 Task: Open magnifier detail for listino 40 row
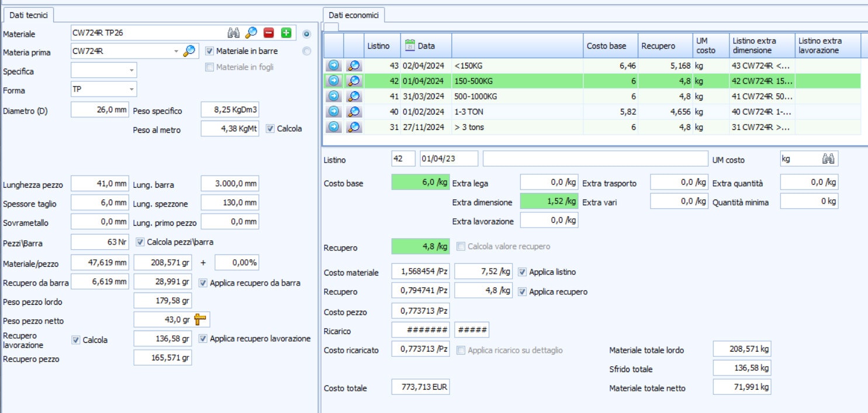354,111
